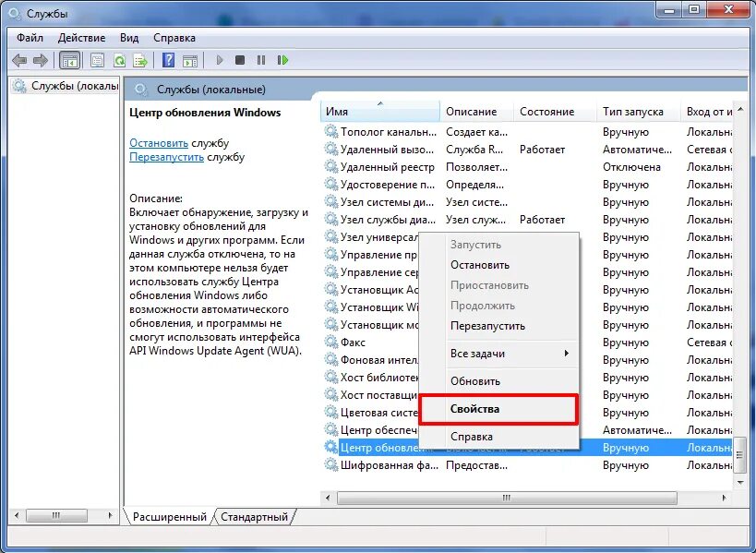
Task: Sort by the Вход от и… column header
Action: tap(707, 112)
